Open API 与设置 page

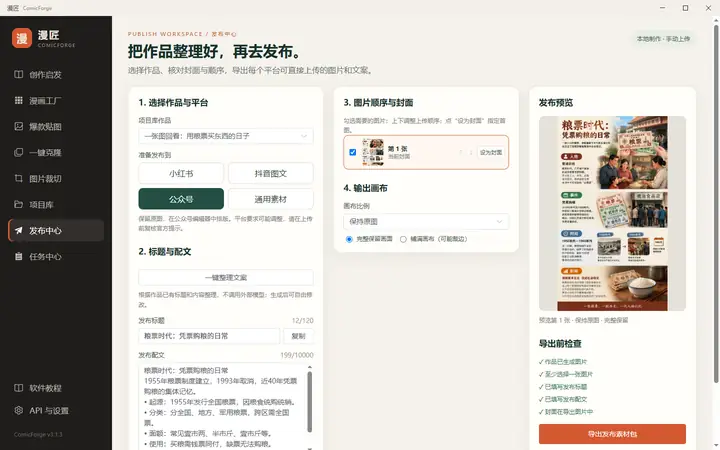tap(56, 411)
